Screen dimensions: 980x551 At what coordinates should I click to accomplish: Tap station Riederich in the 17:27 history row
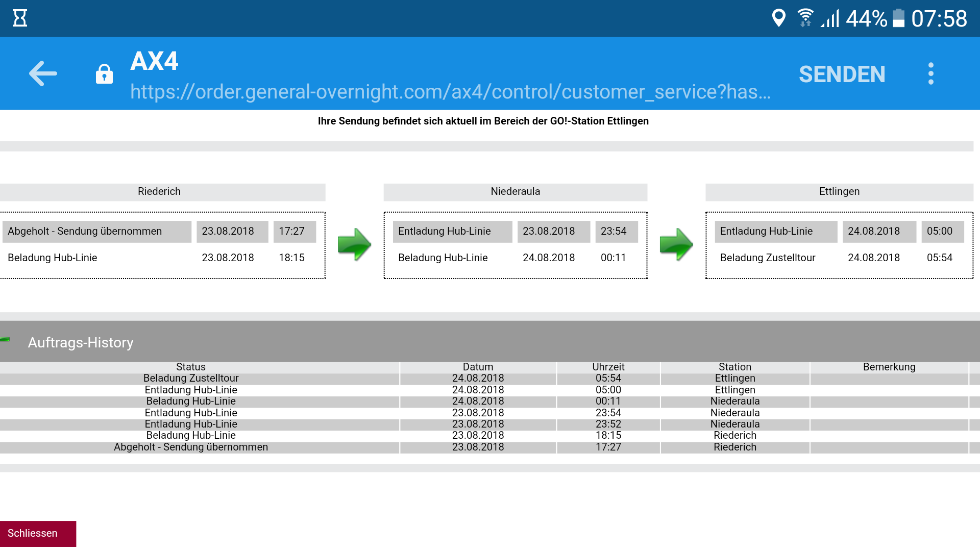[x=735, y=447]
